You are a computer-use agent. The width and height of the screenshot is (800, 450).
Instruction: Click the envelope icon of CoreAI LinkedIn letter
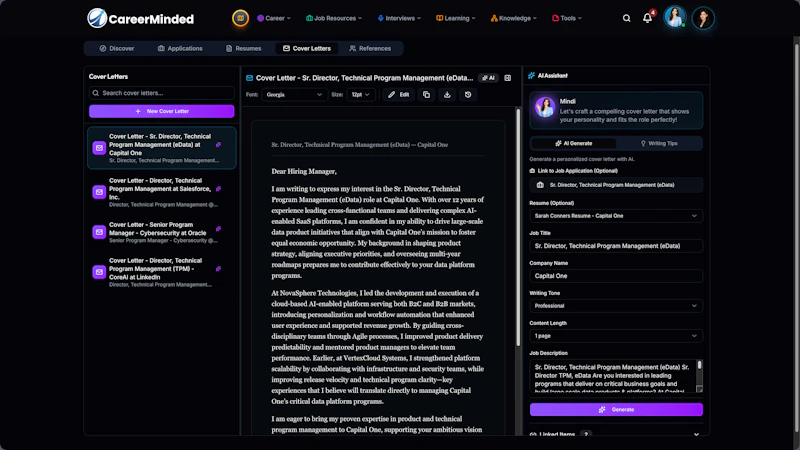99,272
